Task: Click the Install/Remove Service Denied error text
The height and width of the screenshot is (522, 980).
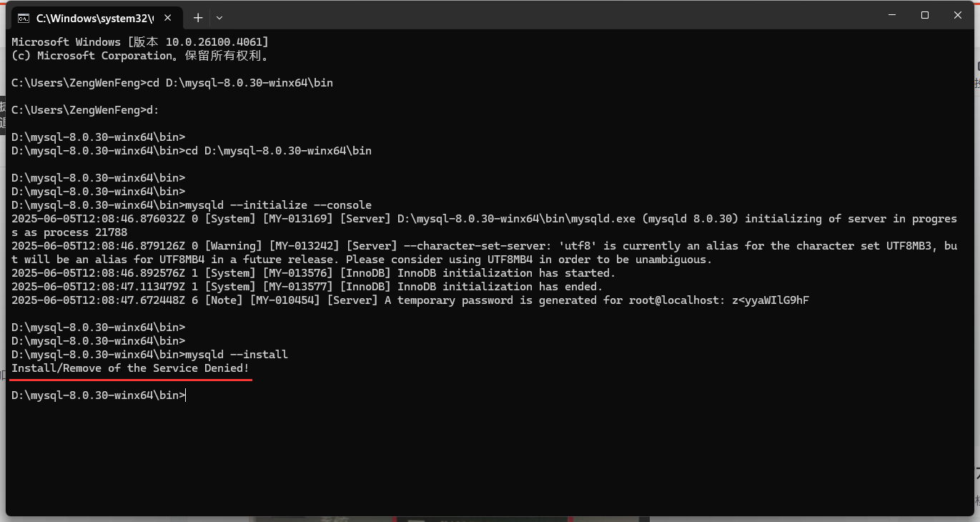Action: tap(129, 368)
